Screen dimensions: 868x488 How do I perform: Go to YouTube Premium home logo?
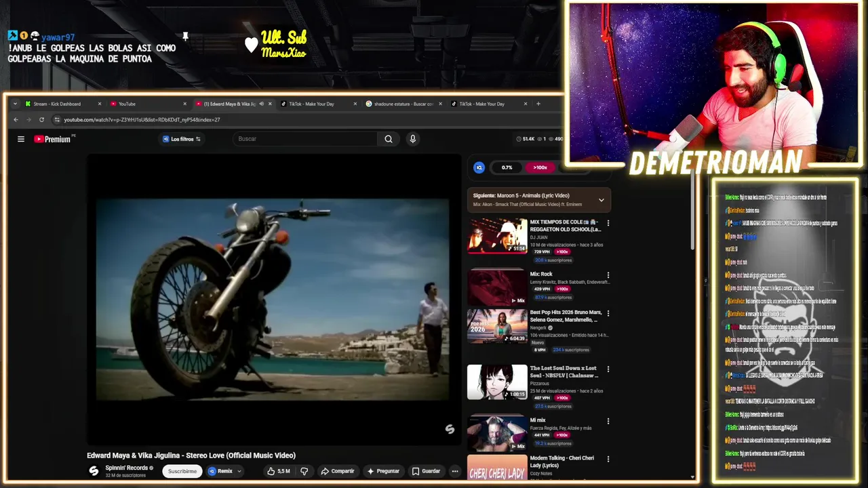click(53, 139)
